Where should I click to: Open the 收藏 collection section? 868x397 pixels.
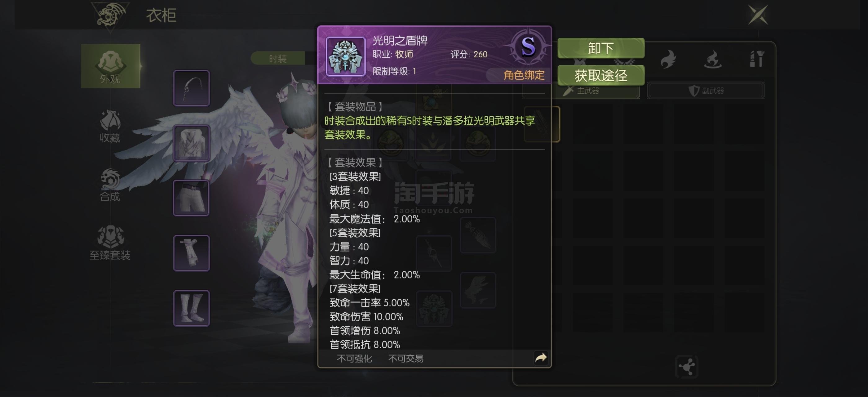(110, 126)
